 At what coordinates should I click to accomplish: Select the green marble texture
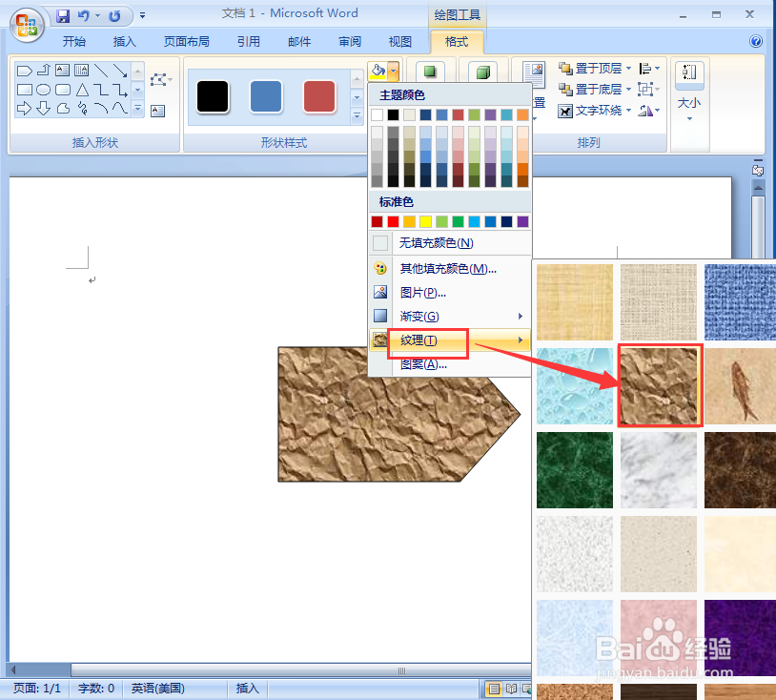tap(575, 470)
